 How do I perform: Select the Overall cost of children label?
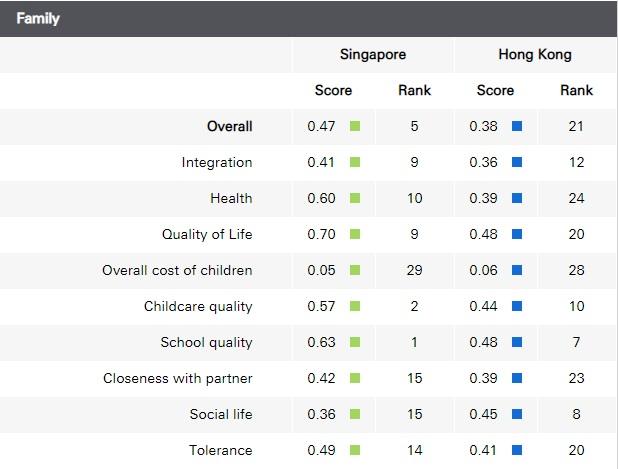coord(177,271)
